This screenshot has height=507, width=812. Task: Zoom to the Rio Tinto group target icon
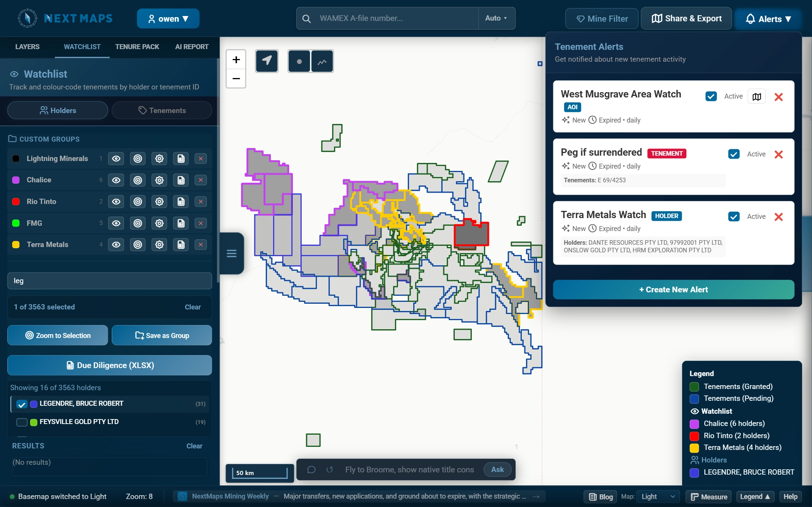point(138,201)
